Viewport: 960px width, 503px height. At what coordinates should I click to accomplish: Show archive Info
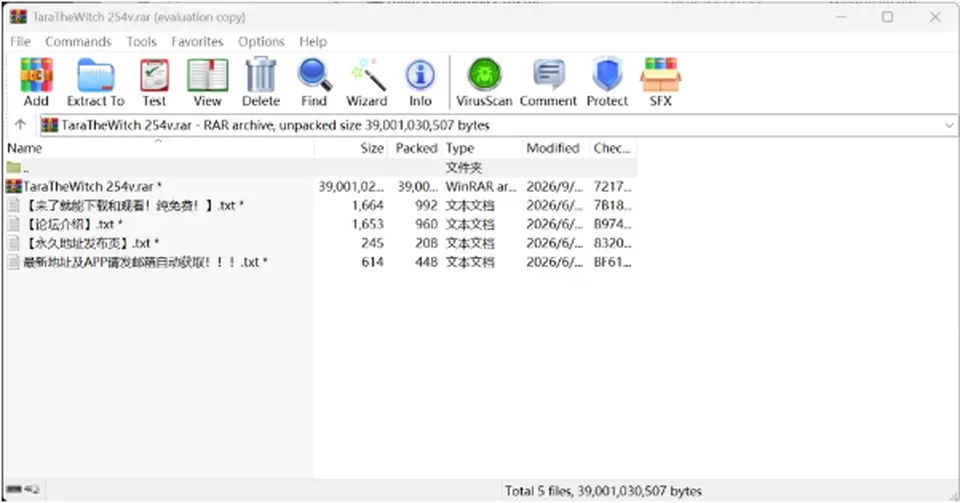(420, 82)
